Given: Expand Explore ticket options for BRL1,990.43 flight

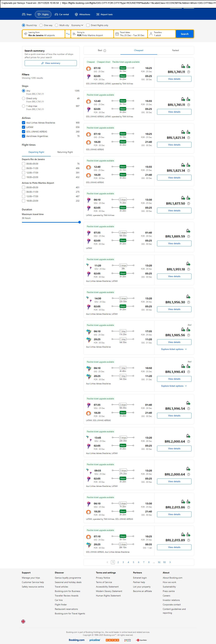Looking at the screenshot, I should (x=174, y=386).
